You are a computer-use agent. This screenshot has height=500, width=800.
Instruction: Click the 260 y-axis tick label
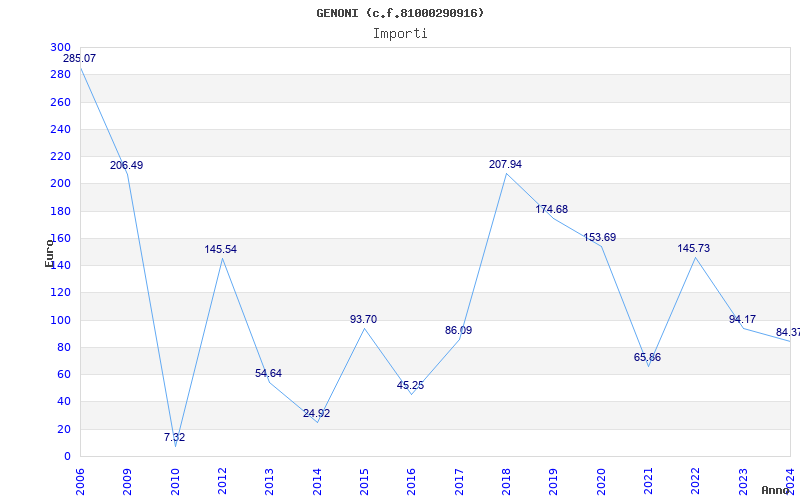[61, 102]
